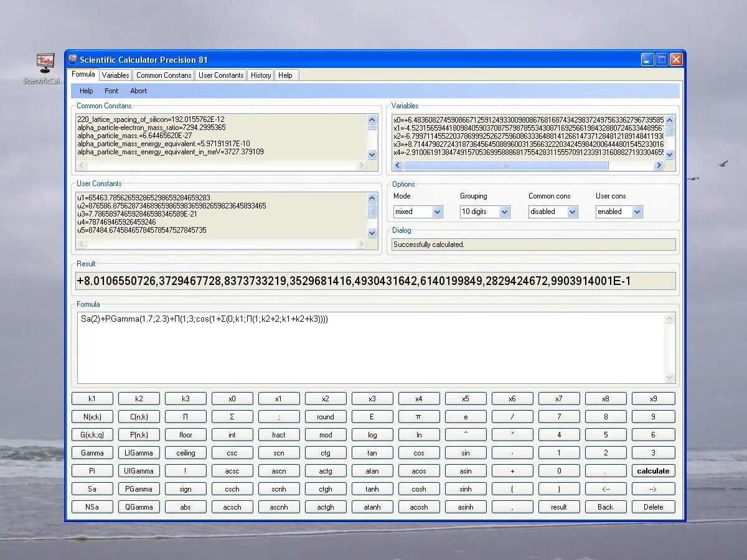
Task: Click the floor function button
Action: tap(185, 434)
